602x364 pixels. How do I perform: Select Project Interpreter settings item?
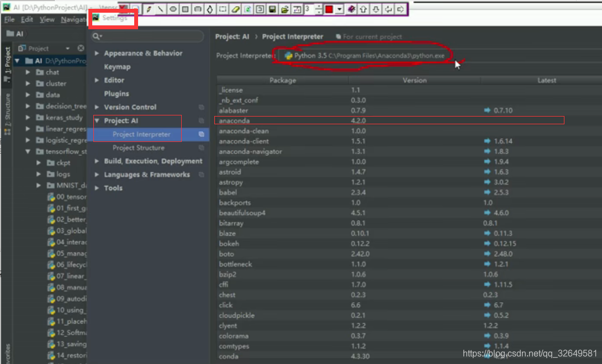pos(141,134)
